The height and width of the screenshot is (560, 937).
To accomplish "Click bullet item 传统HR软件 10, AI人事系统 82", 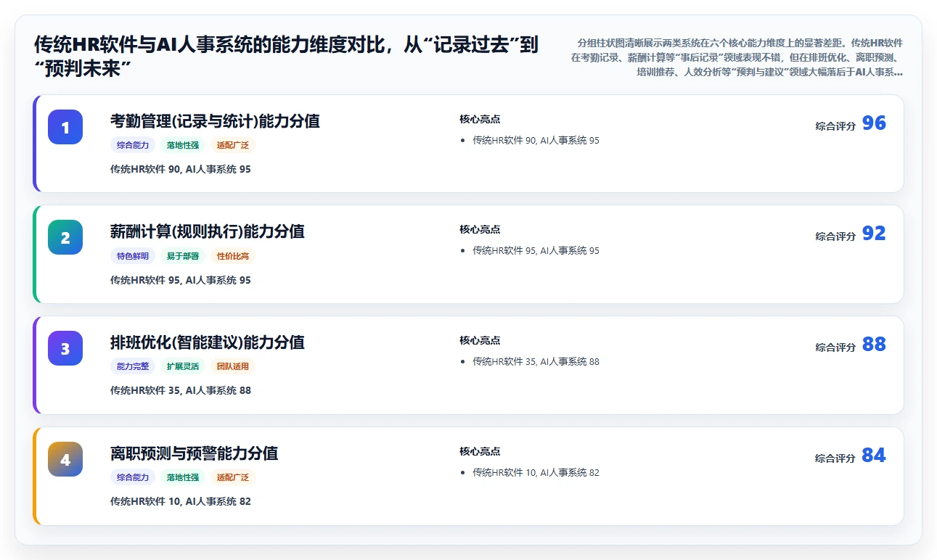I will click(x=536, y=473).
